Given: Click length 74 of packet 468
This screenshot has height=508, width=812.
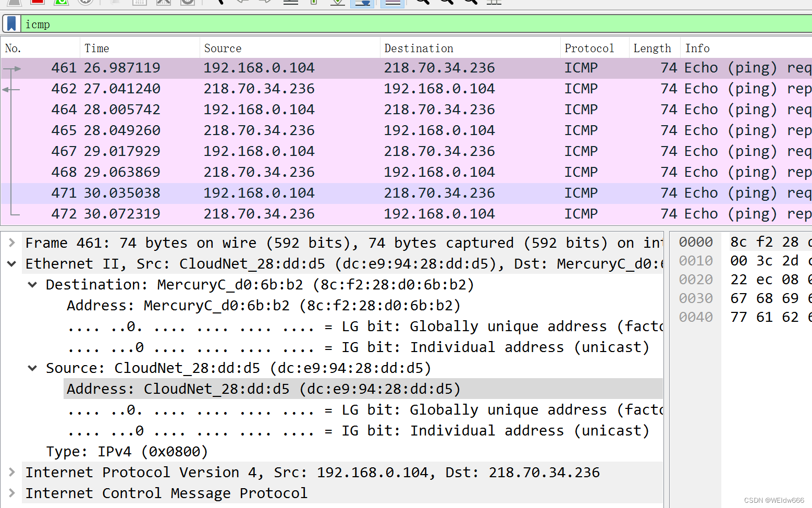Looking at the screenshot, I should tap(669, 173).
